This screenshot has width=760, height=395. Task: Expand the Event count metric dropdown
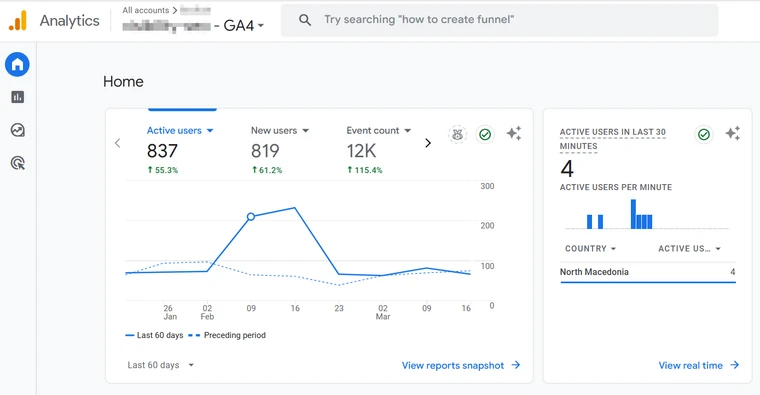(408, 130)
